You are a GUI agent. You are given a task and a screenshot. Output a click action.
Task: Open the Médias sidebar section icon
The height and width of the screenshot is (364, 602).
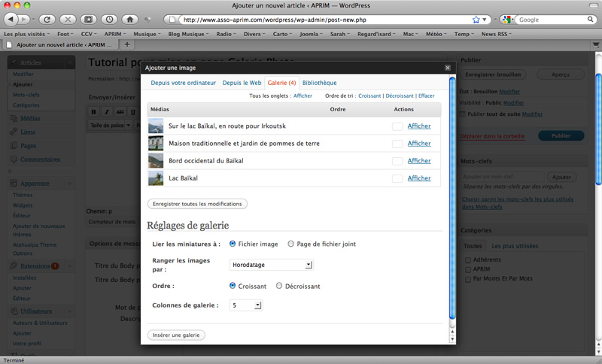point(14,118)
